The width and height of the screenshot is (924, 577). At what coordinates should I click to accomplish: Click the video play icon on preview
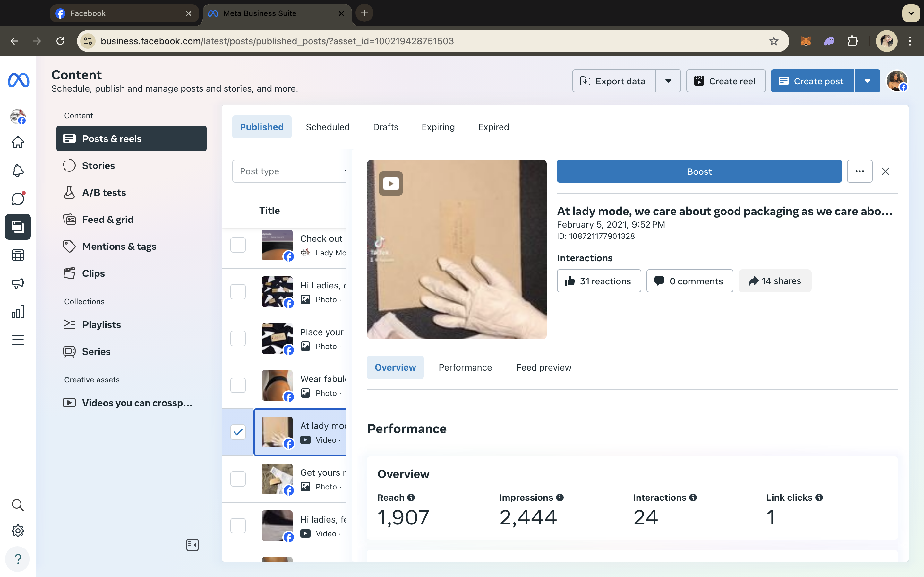[x=390, y=184]
